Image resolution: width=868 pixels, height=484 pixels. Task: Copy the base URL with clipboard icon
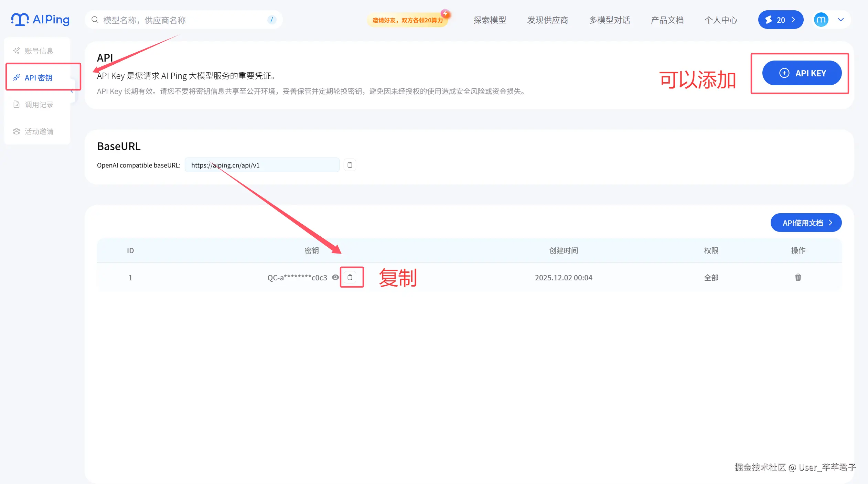click(350, 165)
